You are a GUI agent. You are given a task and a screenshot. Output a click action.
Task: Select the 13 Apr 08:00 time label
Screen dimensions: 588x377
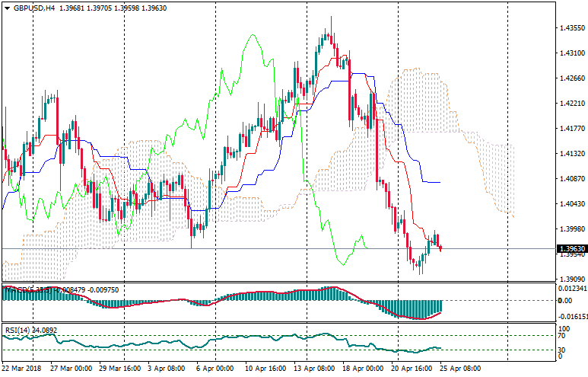pos(315,369)
